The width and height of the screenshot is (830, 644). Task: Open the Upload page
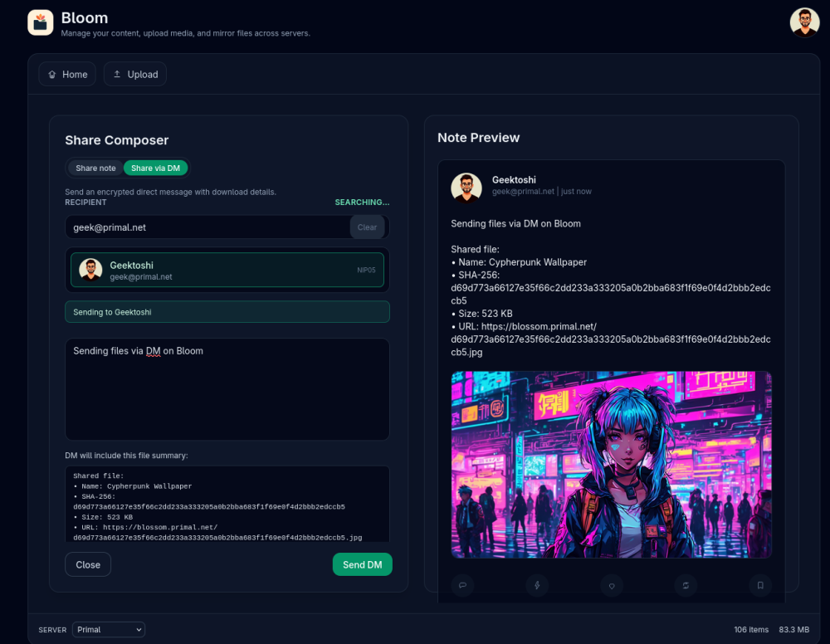[135, 74]
